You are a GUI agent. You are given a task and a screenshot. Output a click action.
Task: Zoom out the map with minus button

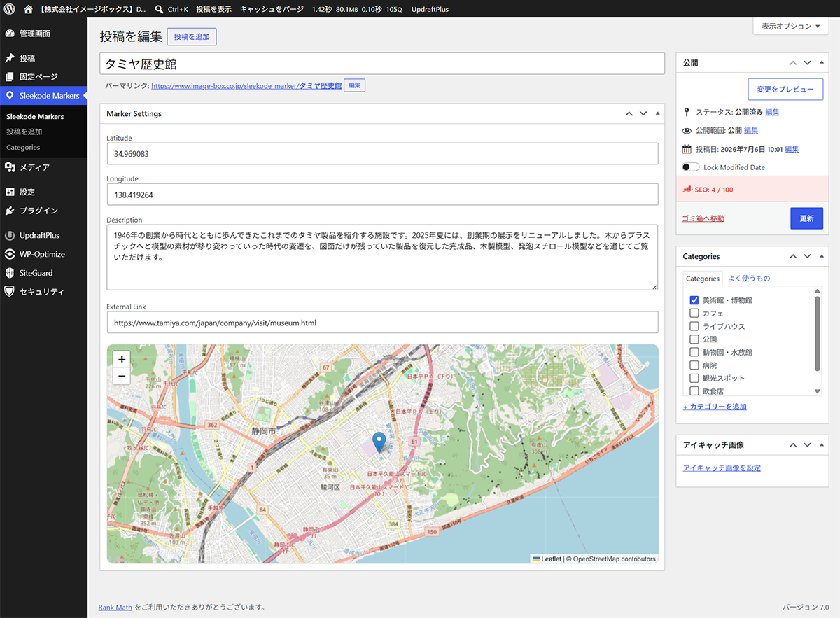[122, 376]
